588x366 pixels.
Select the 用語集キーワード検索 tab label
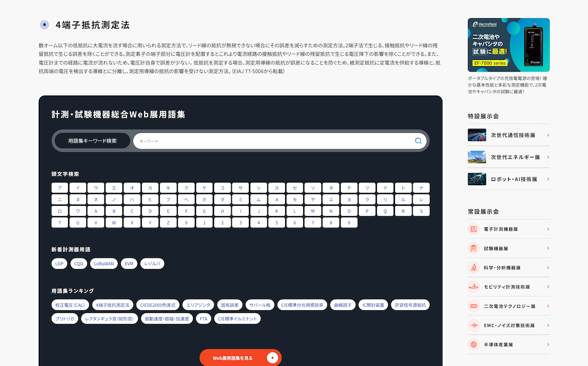point(92,141)
